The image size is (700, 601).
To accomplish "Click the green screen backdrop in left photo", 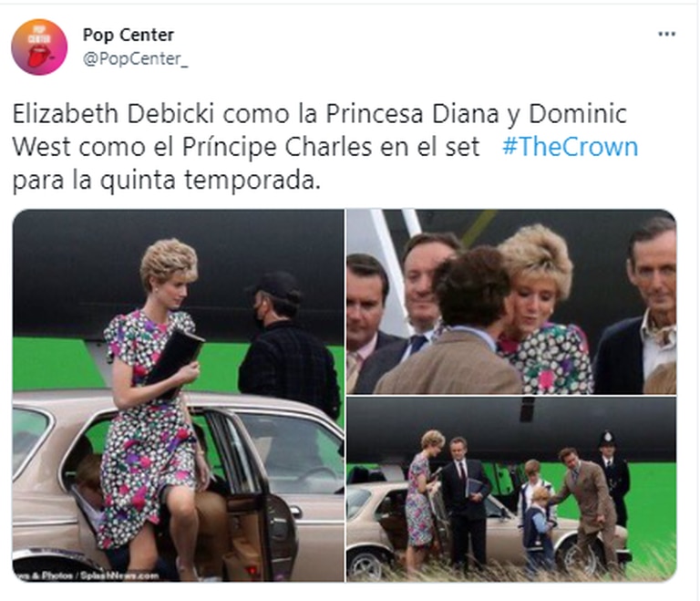I will 58,364.
